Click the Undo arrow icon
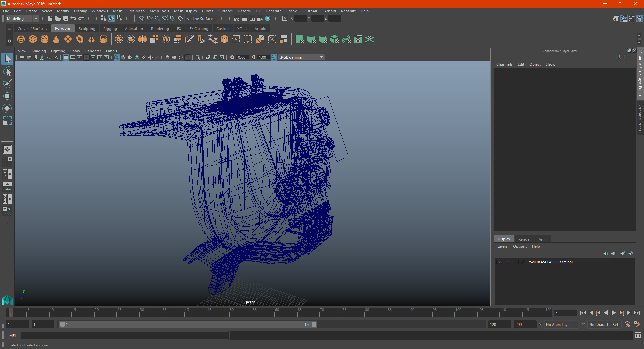The width and height of the screenshot is (644, 349). [73, 19]
